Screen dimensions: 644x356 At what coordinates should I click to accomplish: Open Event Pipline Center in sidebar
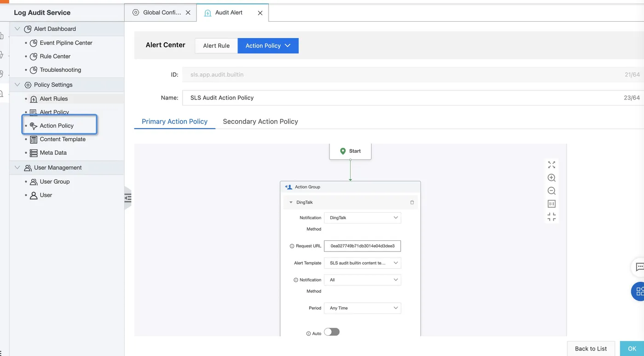(x=66, y=43)
